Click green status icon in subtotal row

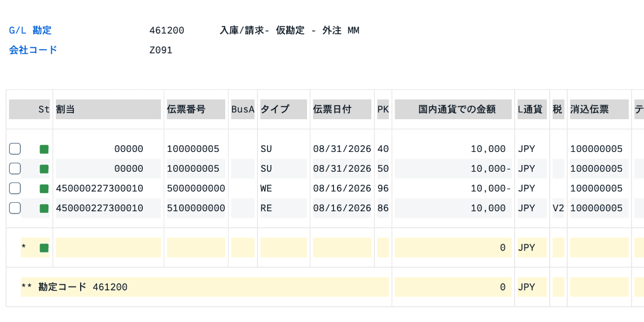(44, 248)
